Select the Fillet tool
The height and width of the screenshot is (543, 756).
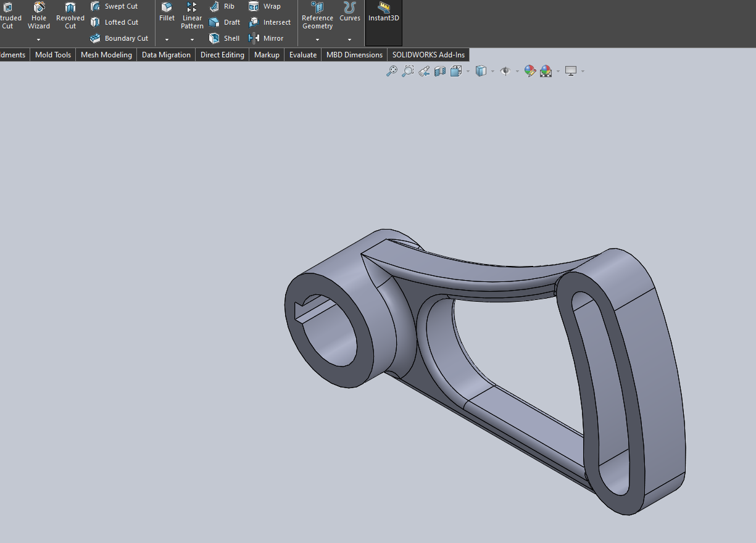click(166, 14)
